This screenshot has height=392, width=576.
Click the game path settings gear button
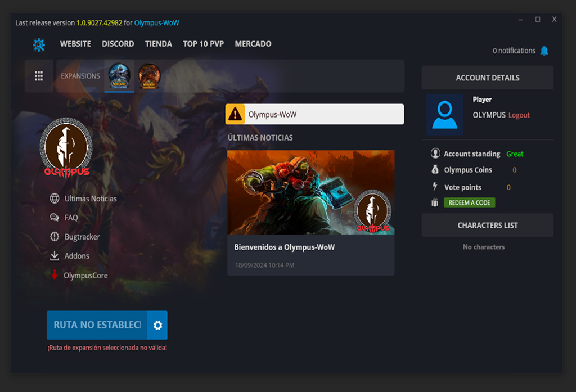click(157, 325)
